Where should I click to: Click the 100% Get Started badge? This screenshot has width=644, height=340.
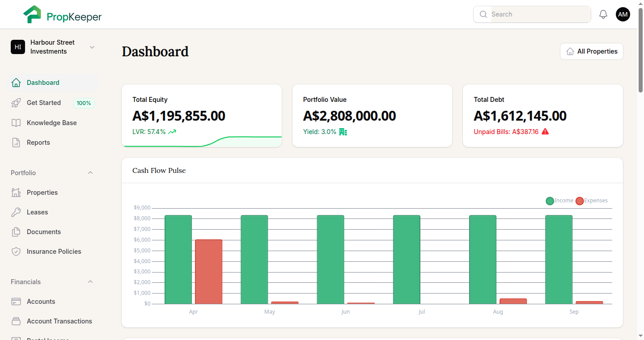click(x=84, y=103)
